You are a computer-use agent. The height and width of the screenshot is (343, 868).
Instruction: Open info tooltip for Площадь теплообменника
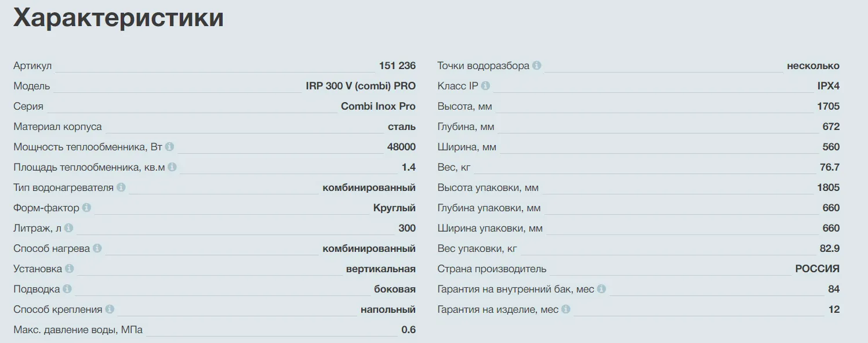[x=172, y=167]
